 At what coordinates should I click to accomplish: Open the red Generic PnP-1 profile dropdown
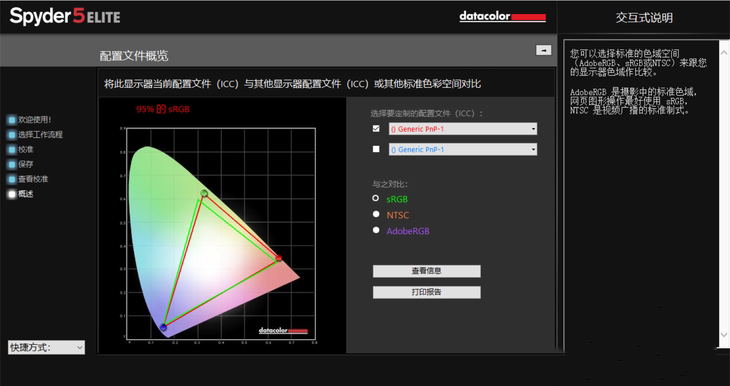click(x=463, y=129)
